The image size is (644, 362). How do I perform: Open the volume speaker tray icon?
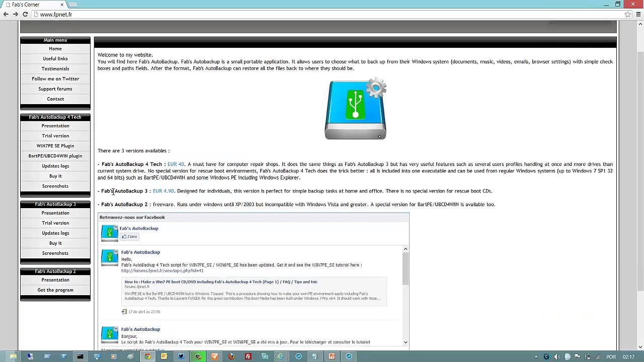pyautogui.click(x=557, y=357)
